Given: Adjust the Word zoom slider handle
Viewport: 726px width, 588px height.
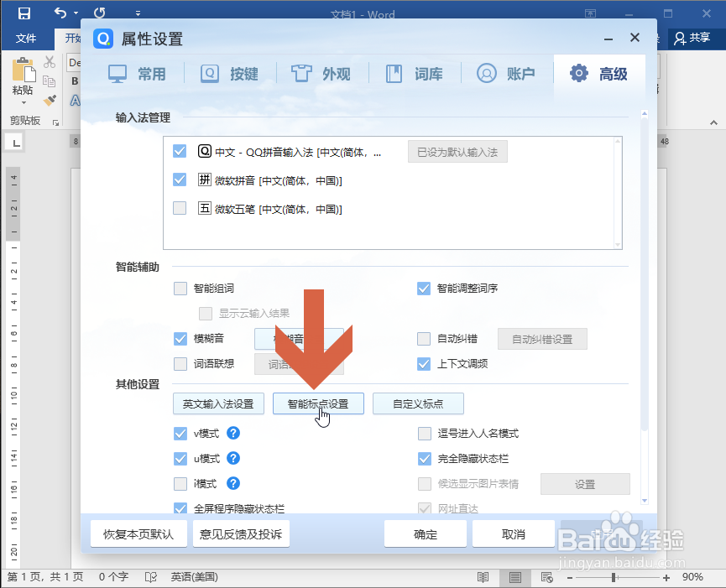Looking at the screenshot, I should click(614, 577).
